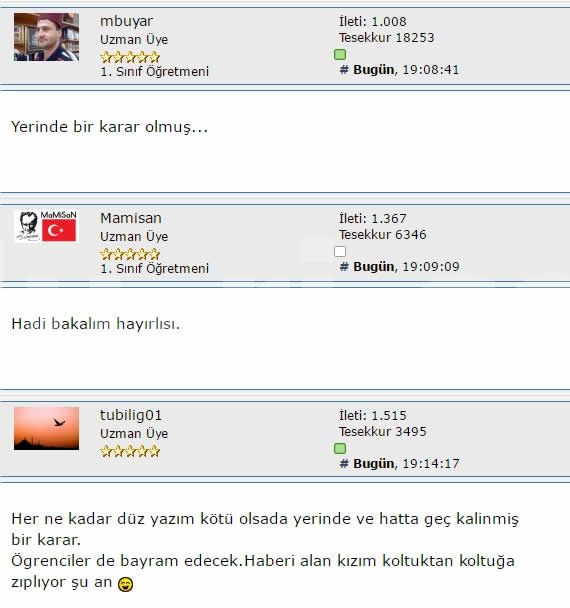Open the username link tubilig01

(131, 415)
